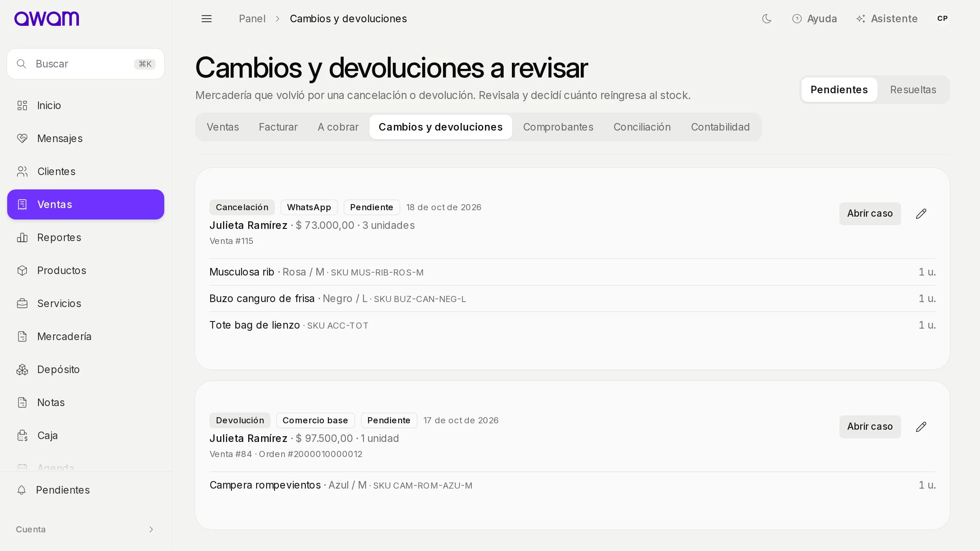Click the Buscar search field
The height and width of the screenshot is (551, 980).
pos(86,64)
